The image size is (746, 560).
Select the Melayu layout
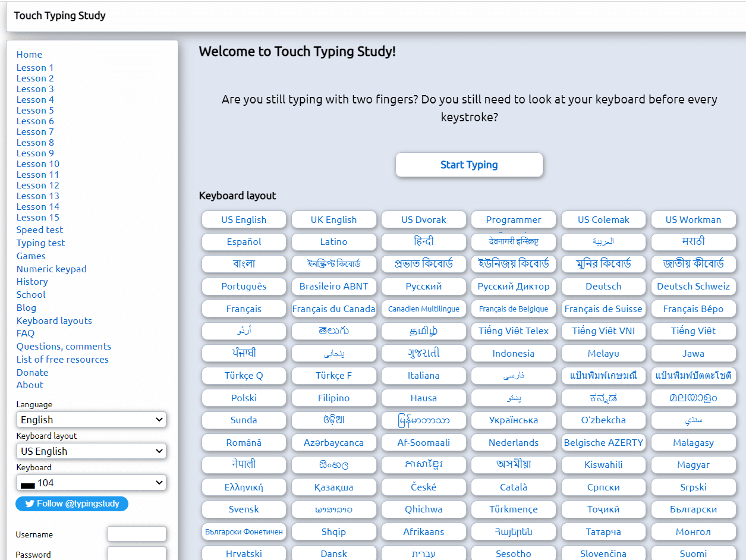(603, 353)
